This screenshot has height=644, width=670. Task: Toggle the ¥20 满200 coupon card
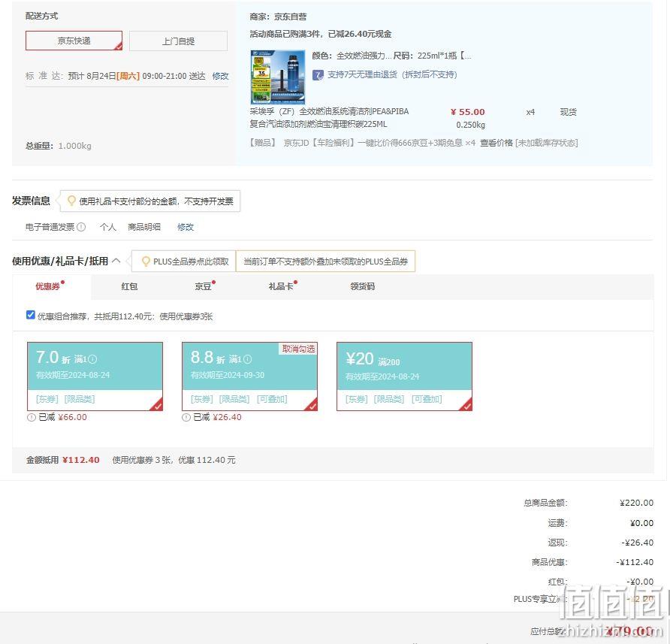tap(404, 376)
